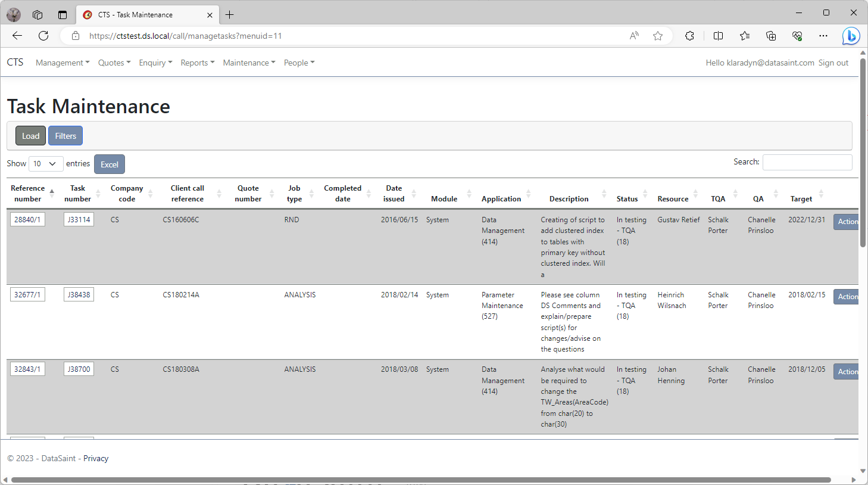Click the vertical page scrollbar thumb
Viewport: 868px width, 485px height.
(863, 152)
